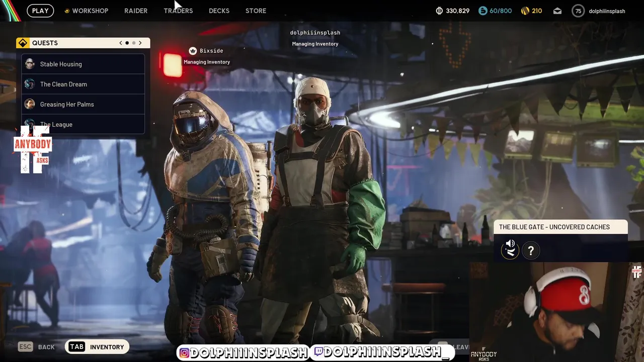Switch to the TRADERS tab
The height and width of the screenshot is (362, 644).
[178, 11]
